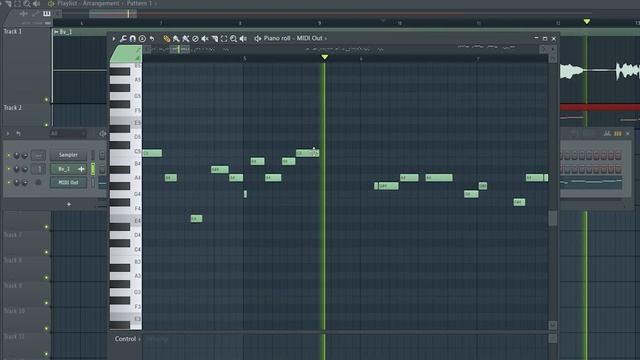Select the Track 2 header in Playlist
The height and width of the screenshot is (360, 640).
(x=26, y=116)
